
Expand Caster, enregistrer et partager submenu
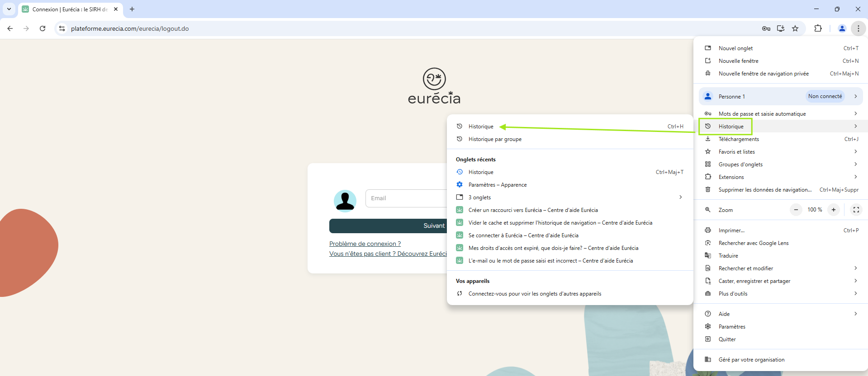click(x=781, y=281)
